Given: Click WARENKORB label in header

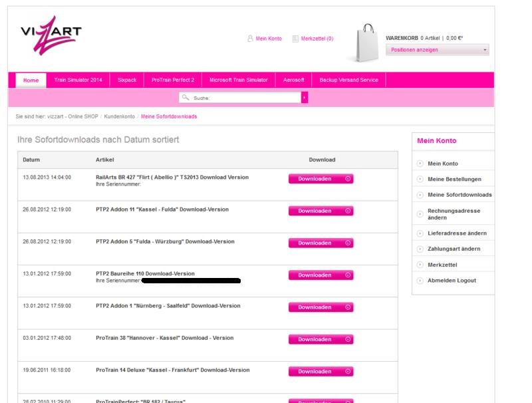Looking at the screenshot, I should [402, 38].
